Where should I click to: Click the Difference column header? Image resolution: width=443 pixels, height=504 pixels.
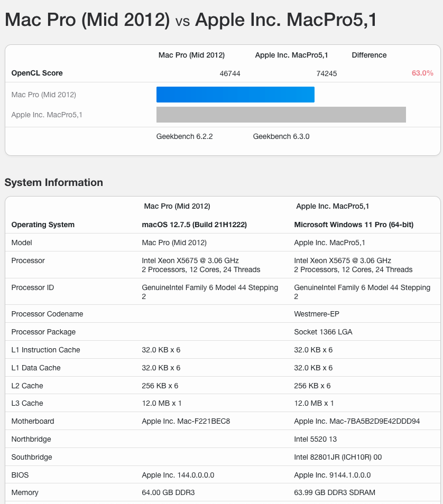[369, 55]
